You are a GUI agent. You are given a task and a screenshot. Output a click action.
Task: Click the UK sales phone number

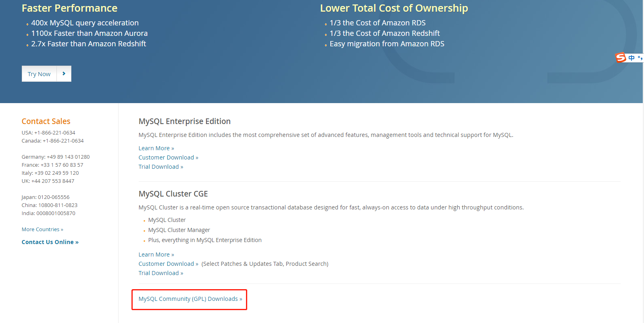pyautogui.click(x=53, y=181)
